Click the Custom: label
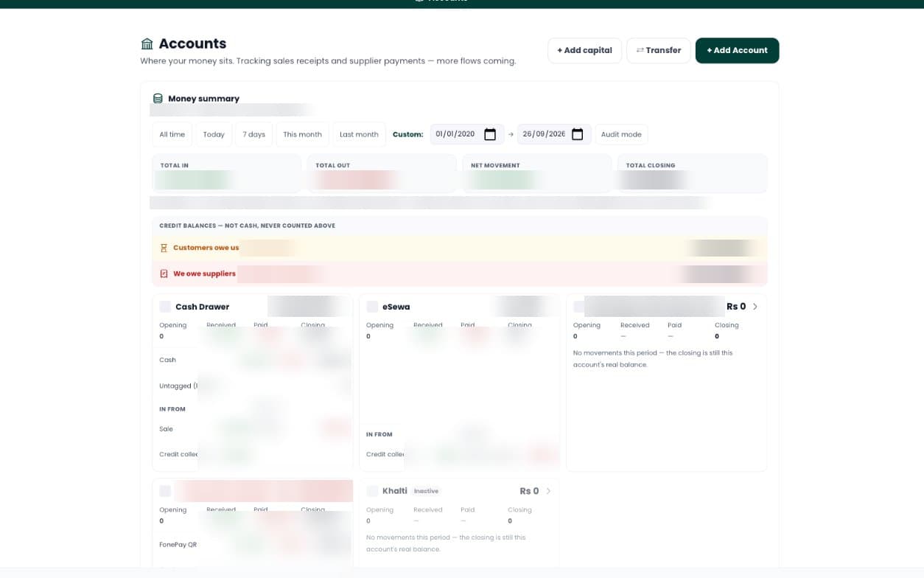924x578 pixels. [408, 134]
